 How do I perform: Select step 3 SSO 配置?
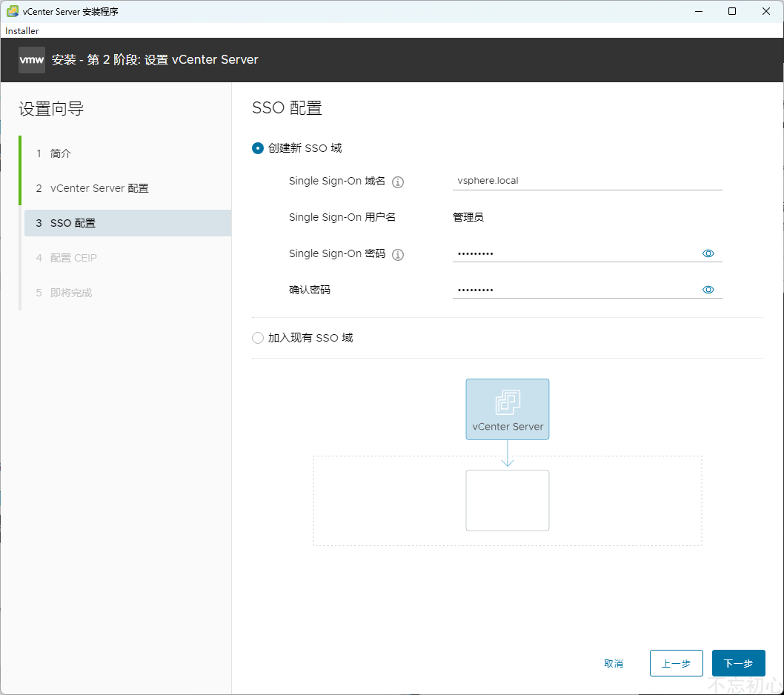127,223
